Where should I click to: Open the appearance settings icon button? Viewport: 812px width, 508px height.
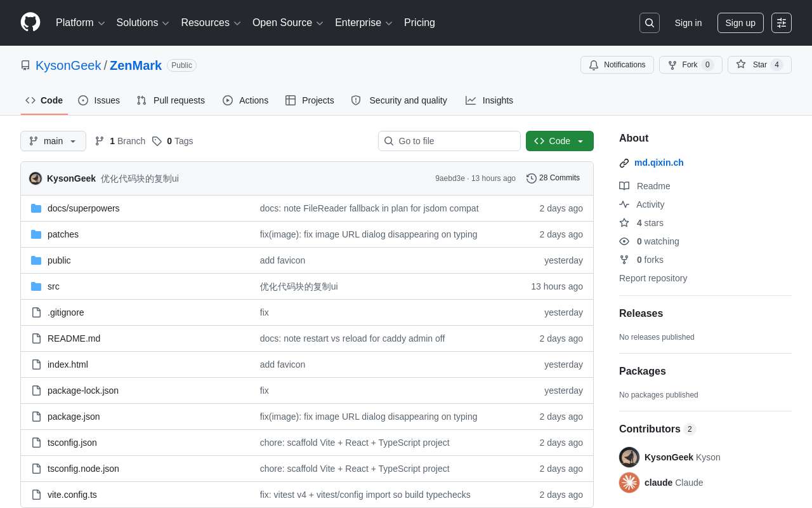782,23
